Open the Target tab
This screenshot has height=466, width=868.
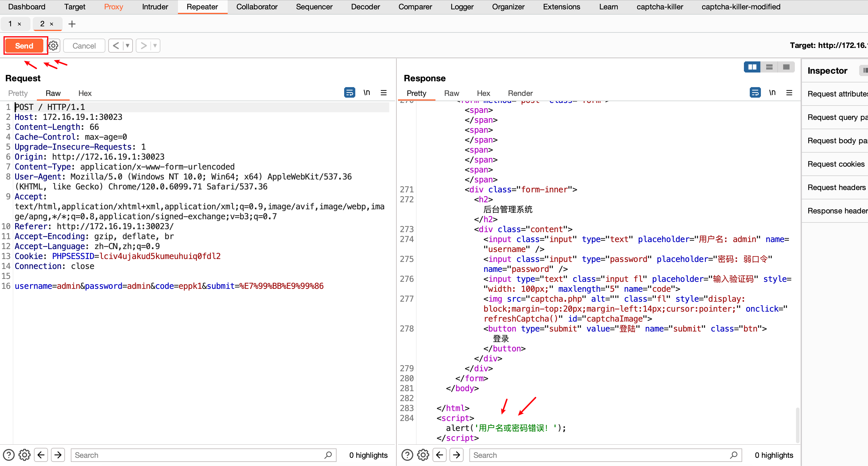pyautogui.click(x=75, y=7)
